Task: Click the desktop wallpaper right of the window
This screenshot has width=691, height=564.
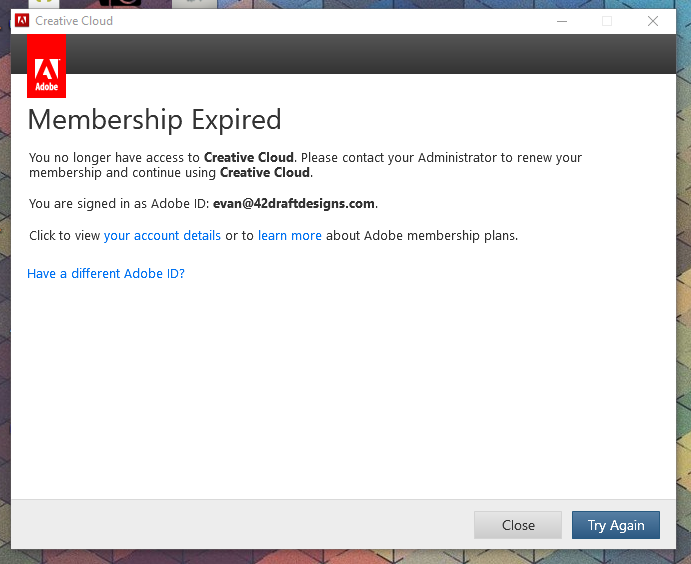Action: [x=684, y=282]
